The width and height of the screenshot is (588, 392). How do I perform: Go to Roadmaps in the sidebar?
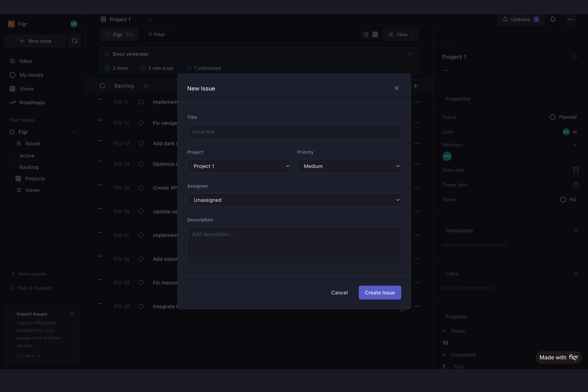pyautogui.click(x=32, y=102)
